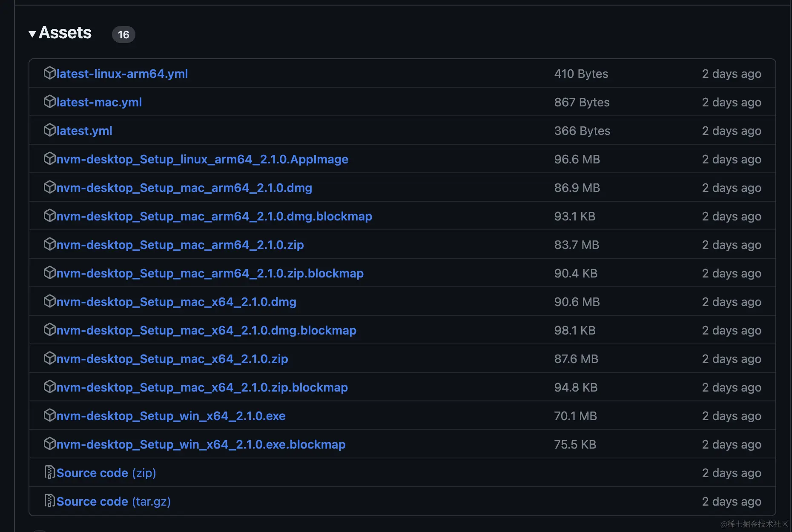This screenshot has width=792, height=532.
Task: Click package icon beside mac_arm64_2.1.0.dmg.blockmap
Action: (x=50, y=216)
